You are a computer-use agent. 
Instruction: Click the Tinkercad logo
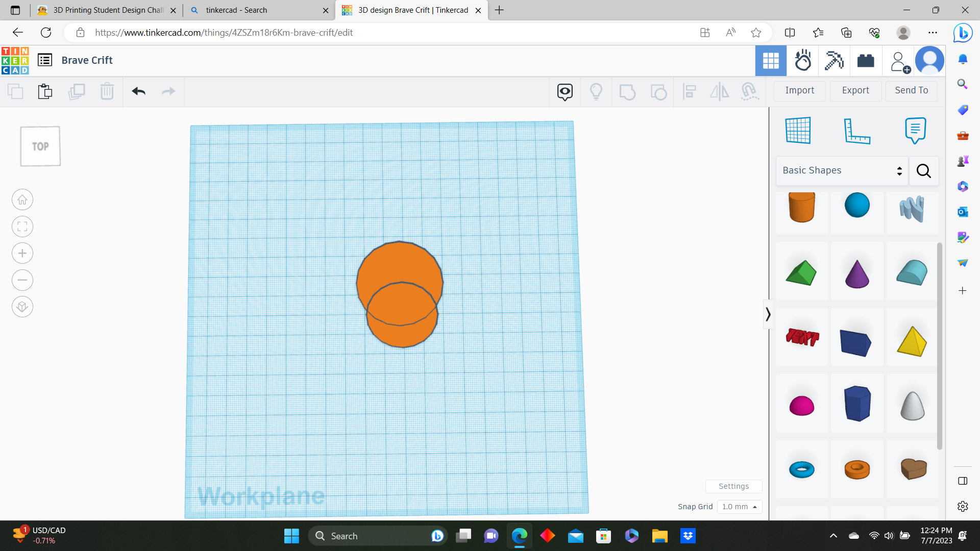pos(15,60)
